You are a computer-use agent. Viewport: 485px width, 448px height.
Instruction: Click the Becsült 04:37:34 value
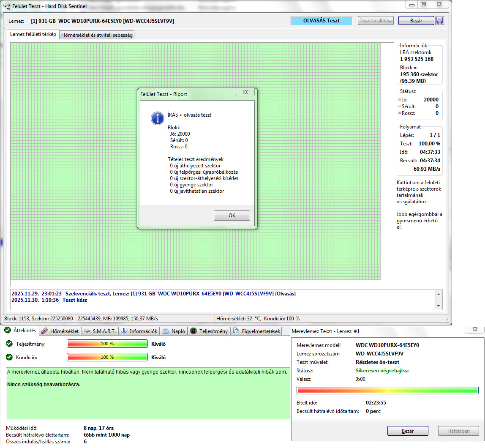click(x=430, y=161)
